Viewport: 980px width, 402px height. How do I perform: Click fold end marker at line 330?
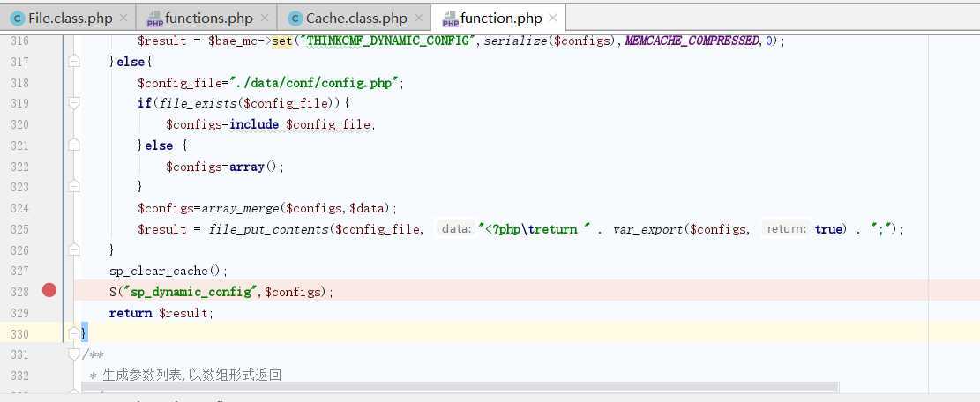[74, 332]
